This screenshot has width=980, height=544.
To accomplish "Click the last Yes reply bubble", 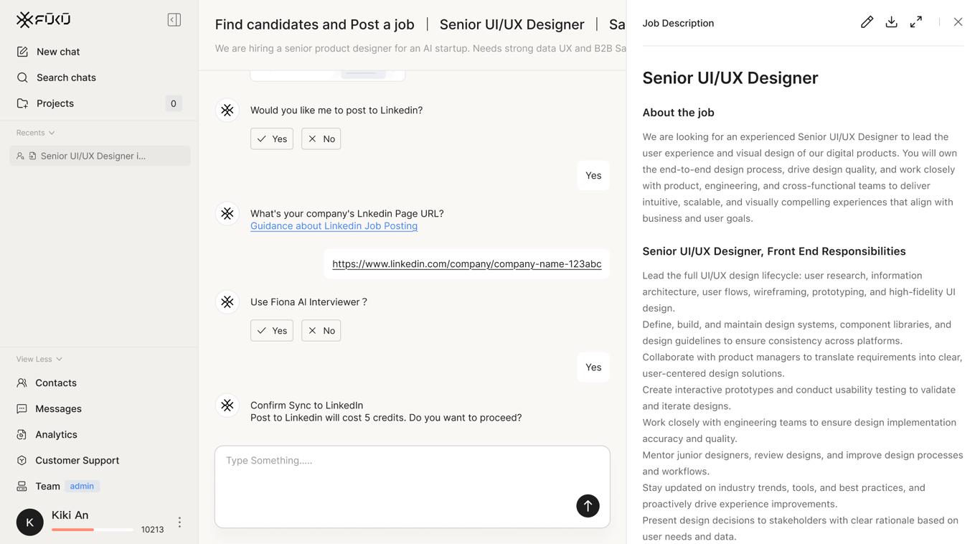I will [x=593, y=367].
